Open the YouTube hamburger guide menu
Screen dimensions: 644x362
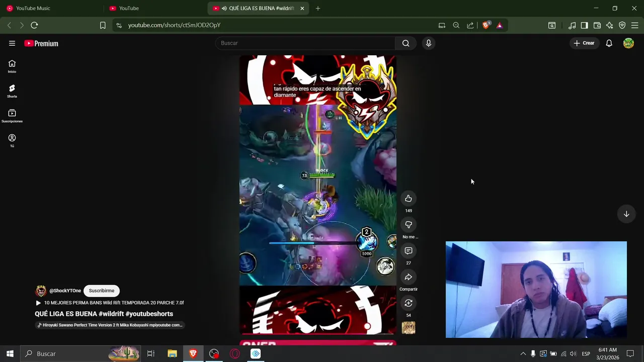[12, 43]
